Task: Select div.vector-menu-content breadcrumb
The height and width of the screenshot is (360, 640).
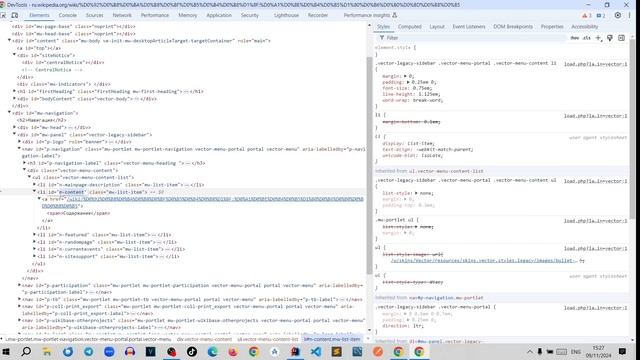Action: coord(204,339)
